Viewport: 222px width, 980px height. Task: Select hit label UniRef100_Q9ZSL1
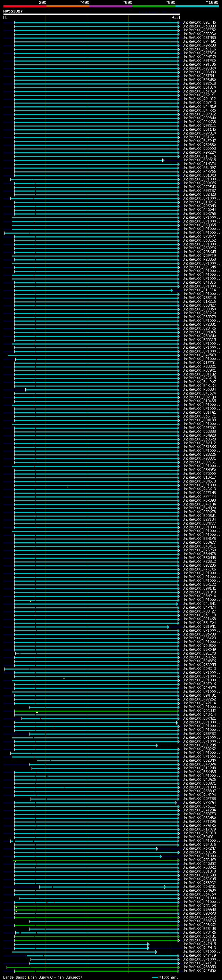199,125
